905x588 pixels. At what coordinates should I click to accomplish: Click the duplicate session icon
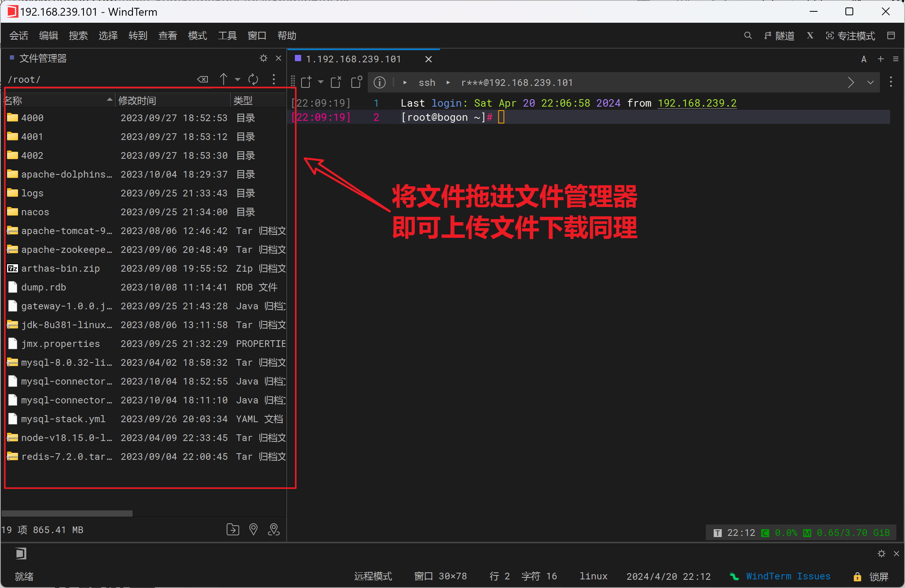pos(356,82)
